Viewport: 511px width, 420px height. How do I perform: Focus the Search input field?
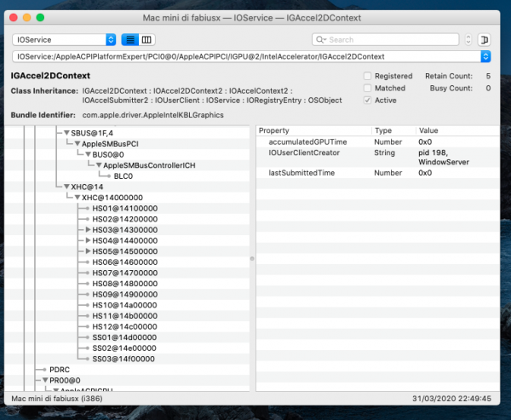tap(385, 40)
